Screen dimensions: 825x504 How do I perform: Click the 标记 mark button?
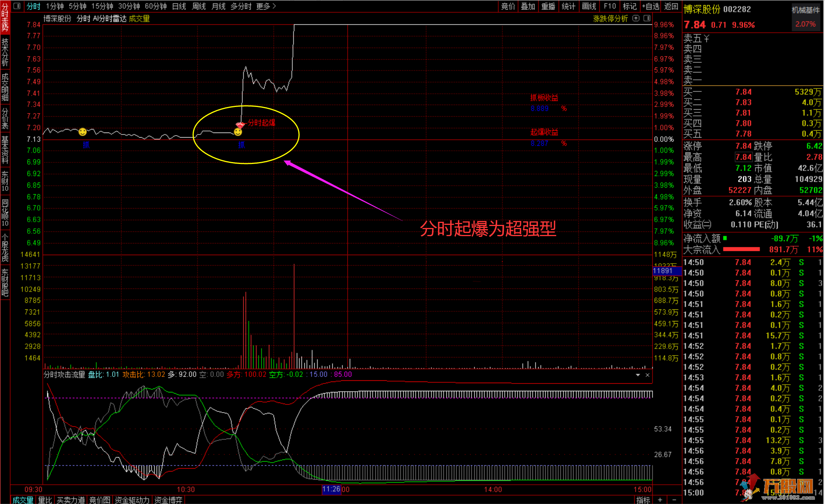click(630, 6)
